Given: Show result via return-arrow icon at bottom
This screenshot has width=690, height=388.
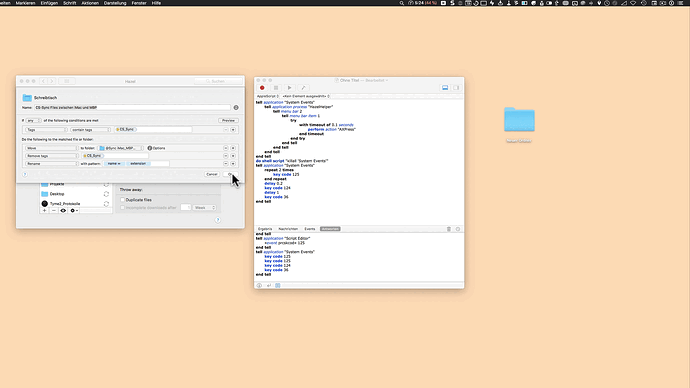Looking at the screenshot, I should 268,286.
